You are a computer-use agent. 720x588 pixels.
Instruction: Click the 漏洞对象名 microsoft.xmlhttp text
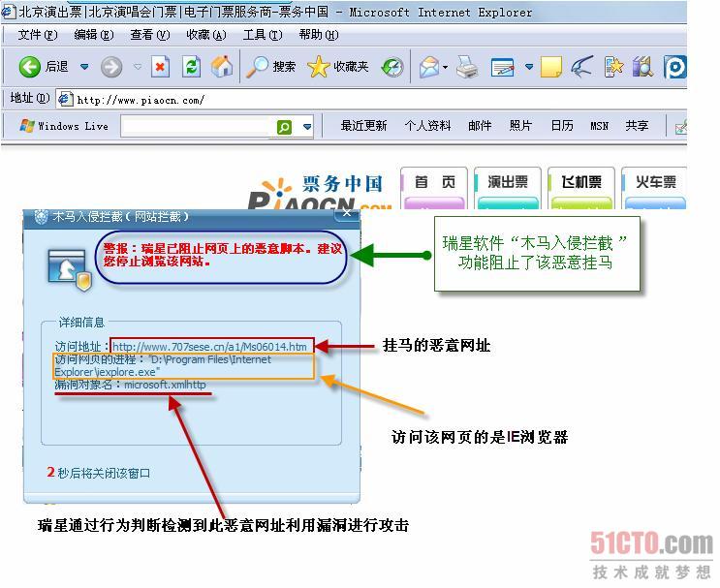[x=131, y=385]
